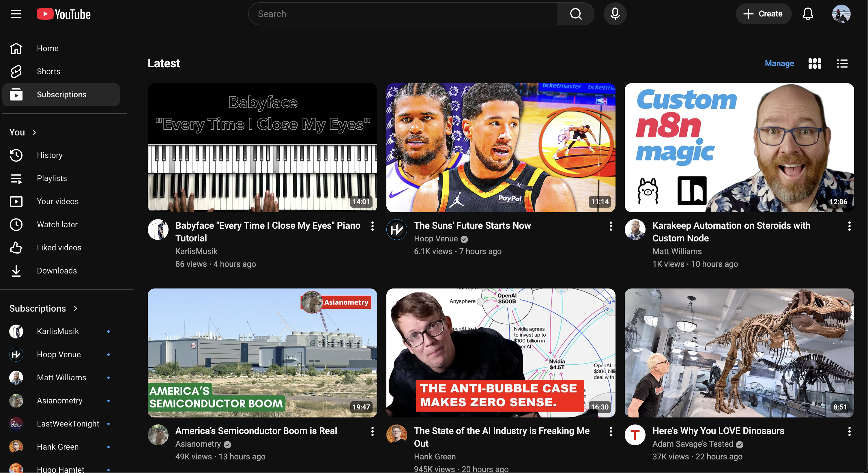
Task: Click the Manage link
Action: coord(779,63)
